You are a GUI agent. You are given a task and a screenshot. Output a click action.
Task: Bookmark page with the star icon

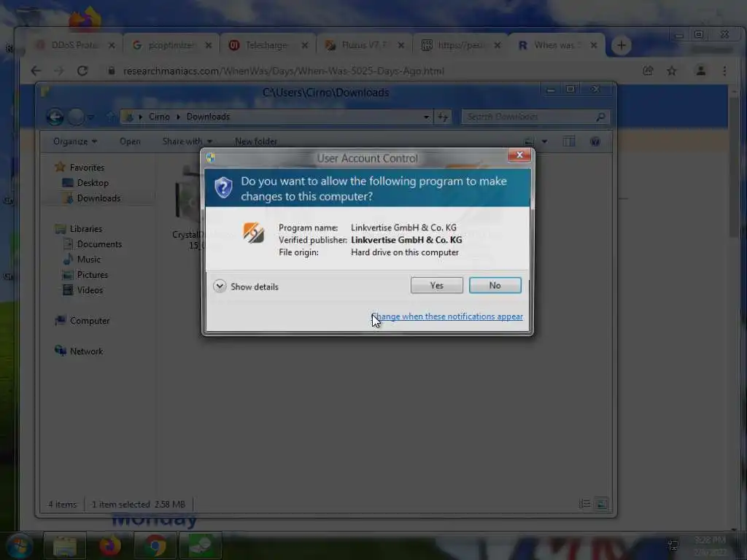pyautogui.click(x=672, y=71)
